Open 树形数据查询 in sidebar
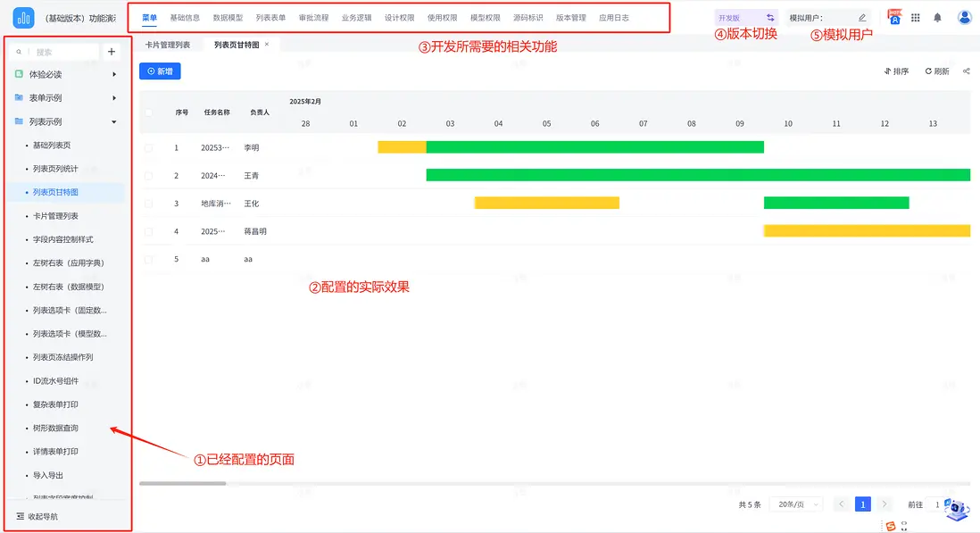Viewport: 980px width, 533px height. tap(55, 428)
